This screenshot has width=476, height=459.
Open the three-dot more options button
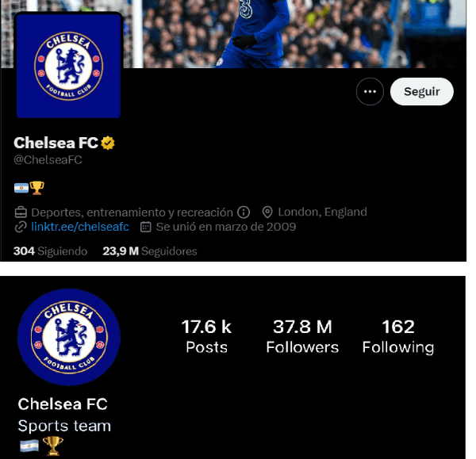coord(369,92)
